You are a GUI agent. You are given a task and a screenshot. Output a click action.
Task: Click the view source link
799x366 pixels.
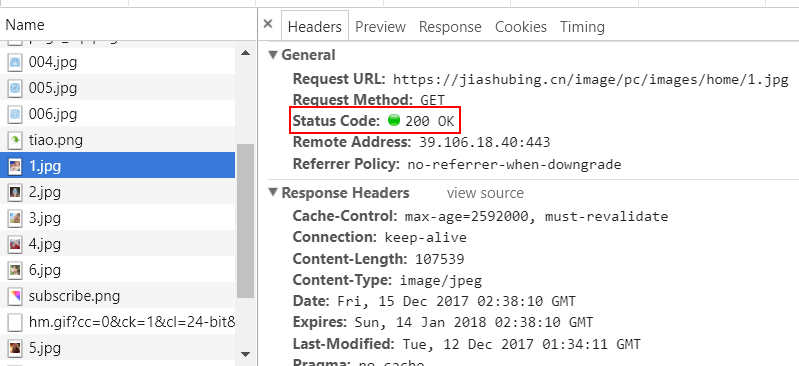485,193
